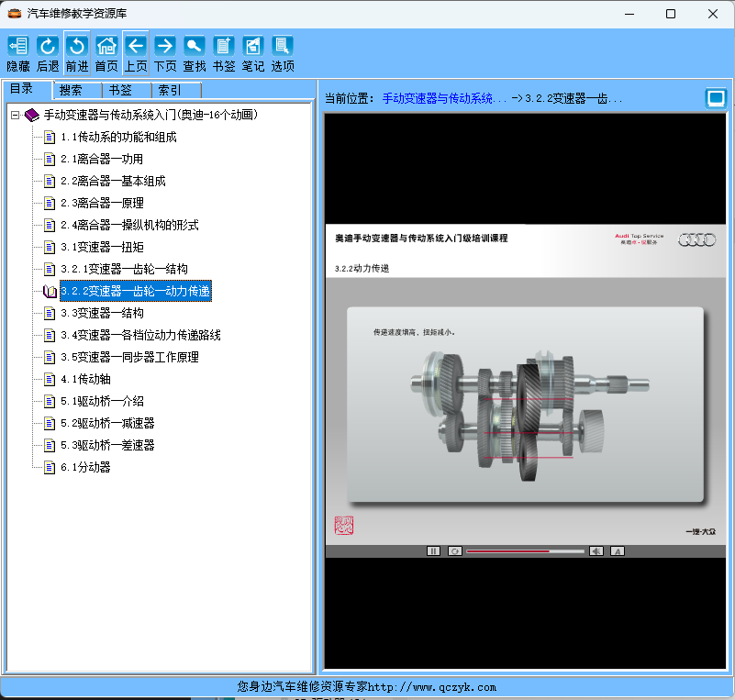This screenshot has height=700, width=735.
Task: Click the red playback progress bar
Action: [x=526, y=551]
